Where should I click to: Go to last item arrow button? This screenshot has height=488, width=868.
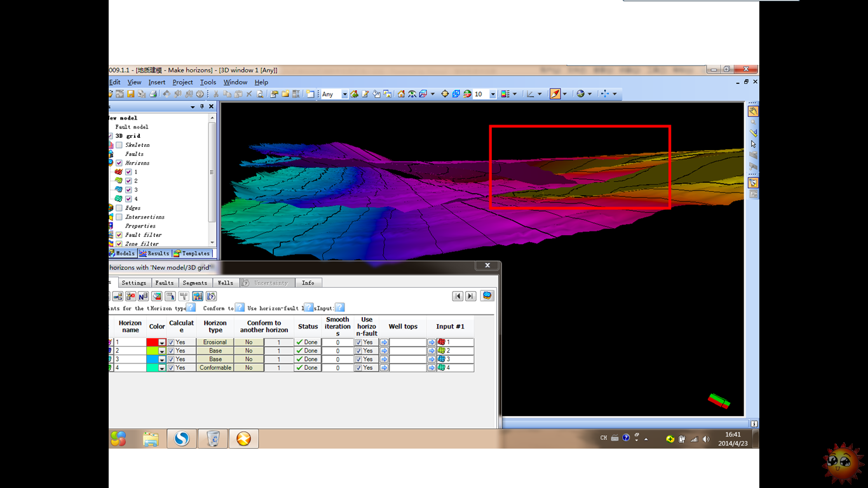(471, 296)
